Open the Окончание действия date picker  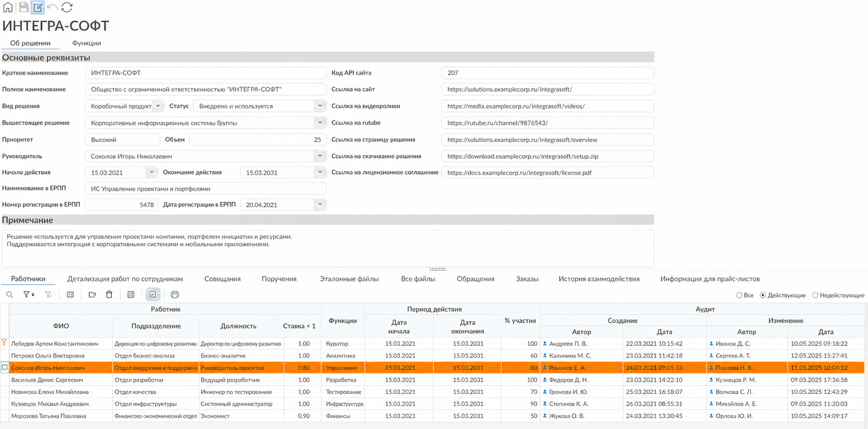[320, 172]
